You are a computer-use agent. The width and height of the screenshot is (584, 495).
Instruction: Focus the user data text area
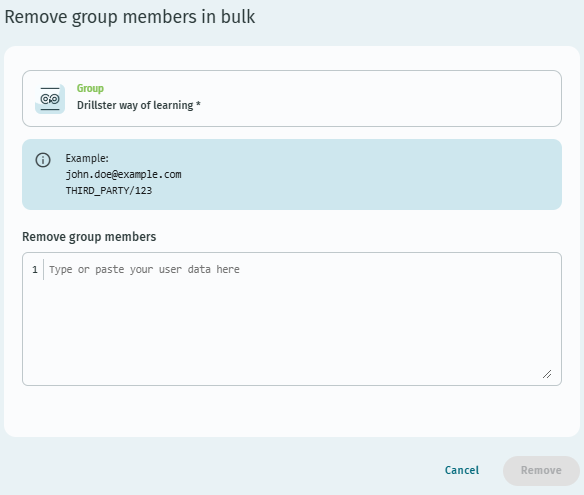pyautogui.click(x=292, y=319)
